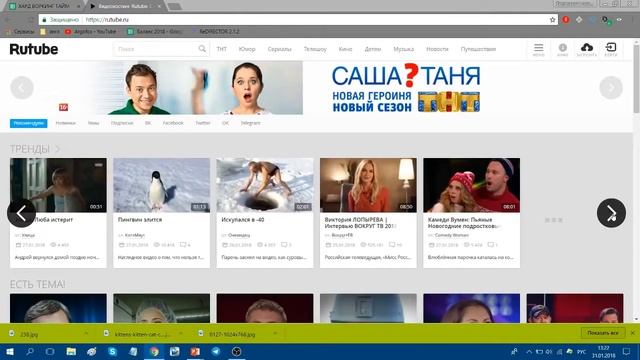
Task: Click the search magnifier icon on Rutube
Action: pyautogui.click(x=202, y=49)
